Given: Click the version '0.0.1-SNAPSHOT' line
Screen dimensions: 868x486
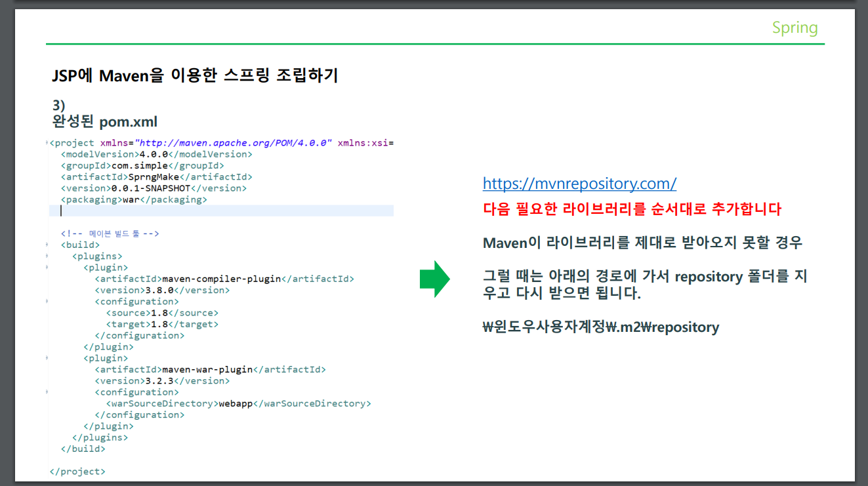Looking at the screenshot, I should [x=154, y=188].
